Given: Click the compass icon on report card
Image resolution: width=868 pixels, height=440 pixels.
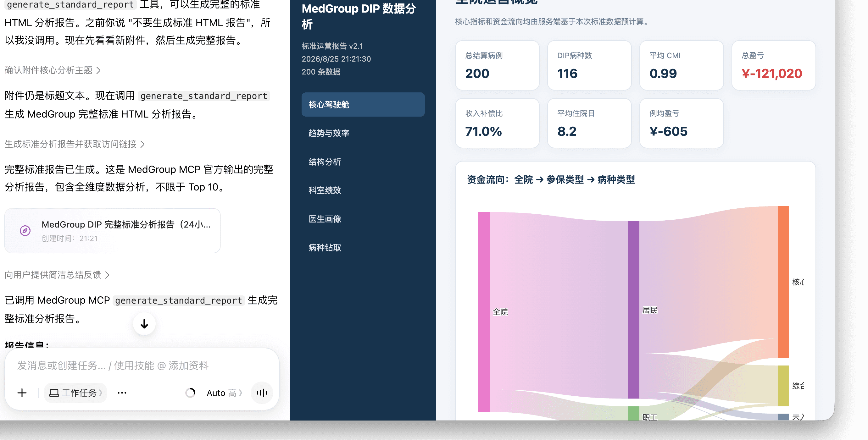Looking at the screenshot, I should pyautogui.click(x=25, y=231).
